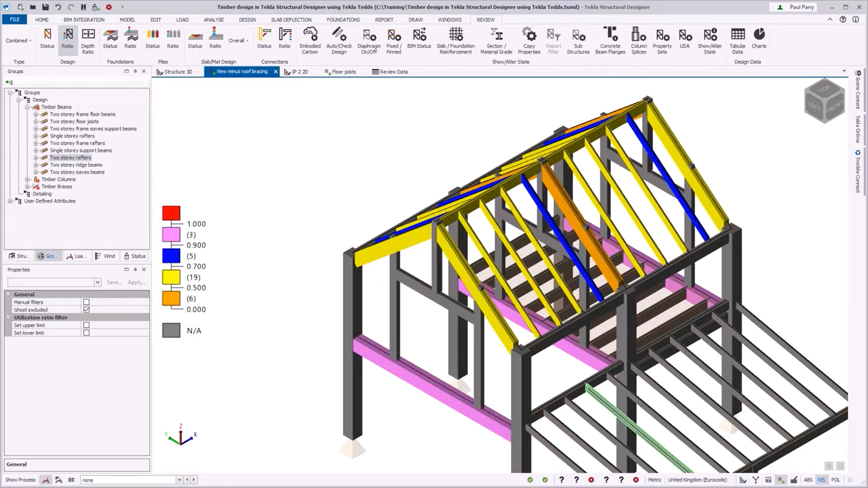Open Slab / Foundation Reinforcement tool

pos(456,41)
